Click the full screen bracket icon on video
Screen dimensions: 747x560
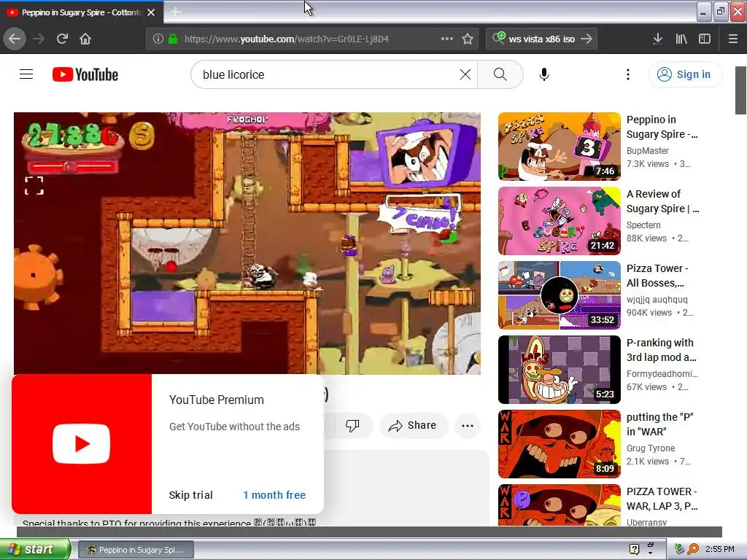[x=34, y=186]
